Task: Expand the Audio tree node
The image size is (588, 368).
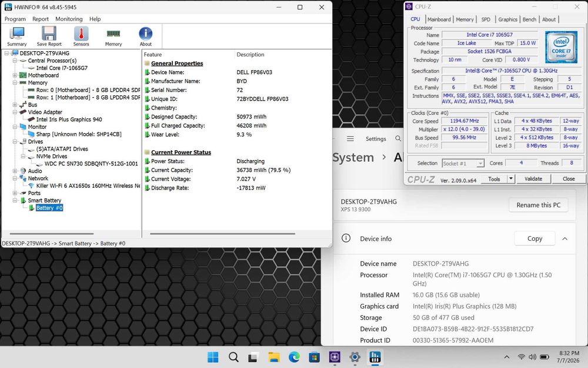Action: (x=15, y=171)
